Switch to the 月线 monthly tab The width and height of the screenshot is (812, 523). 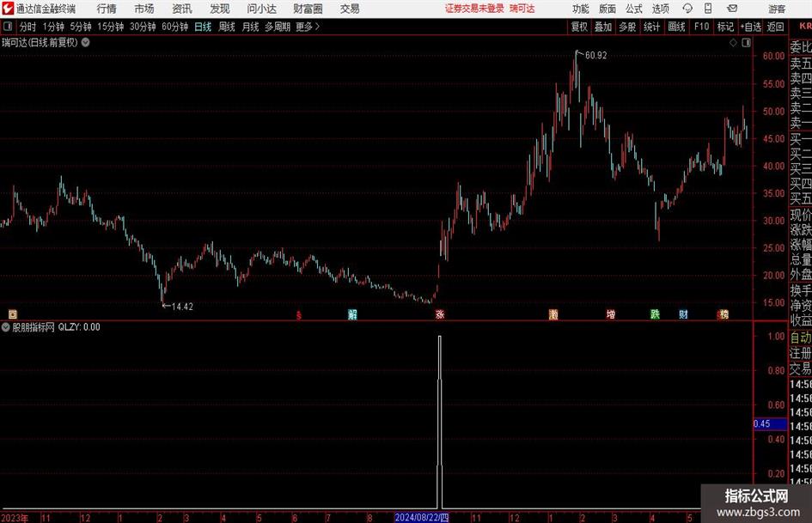(x=251, y=27)
